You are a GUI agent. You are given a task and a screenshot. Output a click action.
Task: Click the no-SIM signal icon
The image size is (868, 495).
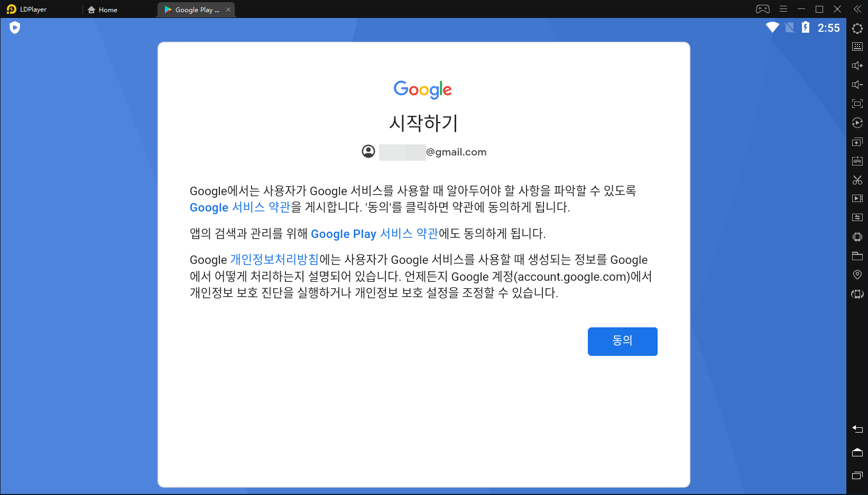coord(789,27)
